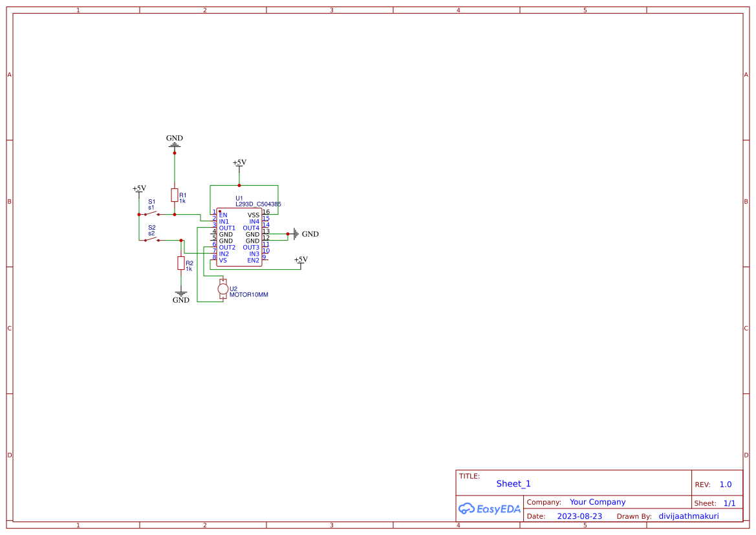Click the topmost GND ground symbol
The width and height of the screenshot is (756, 535).
[174, 143]
